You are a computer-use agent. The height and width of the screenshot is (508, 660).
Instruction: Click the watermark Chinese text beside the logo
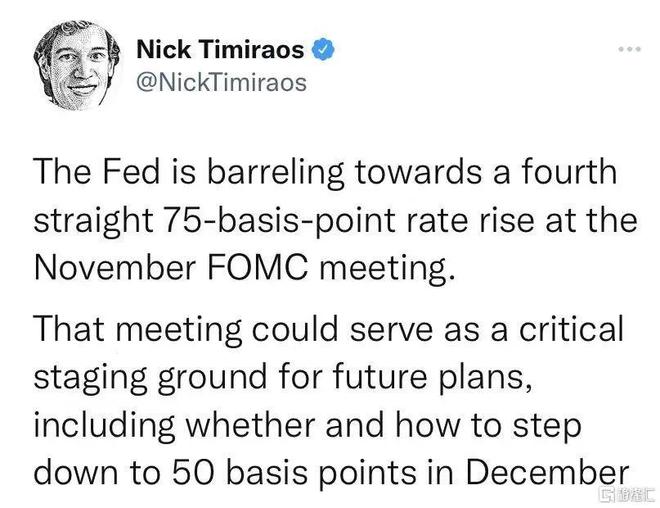click(x=635, y=495)
